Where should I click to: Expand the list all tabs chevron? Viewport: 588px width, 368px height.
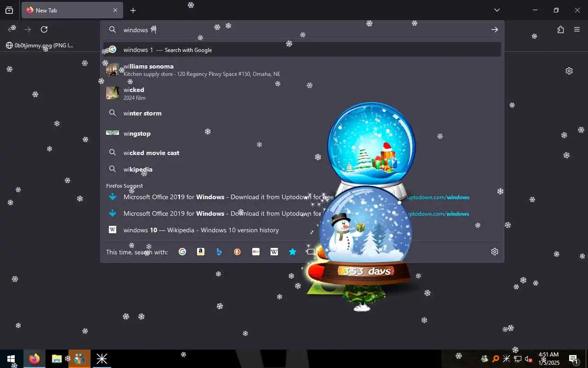pos(497,10)
